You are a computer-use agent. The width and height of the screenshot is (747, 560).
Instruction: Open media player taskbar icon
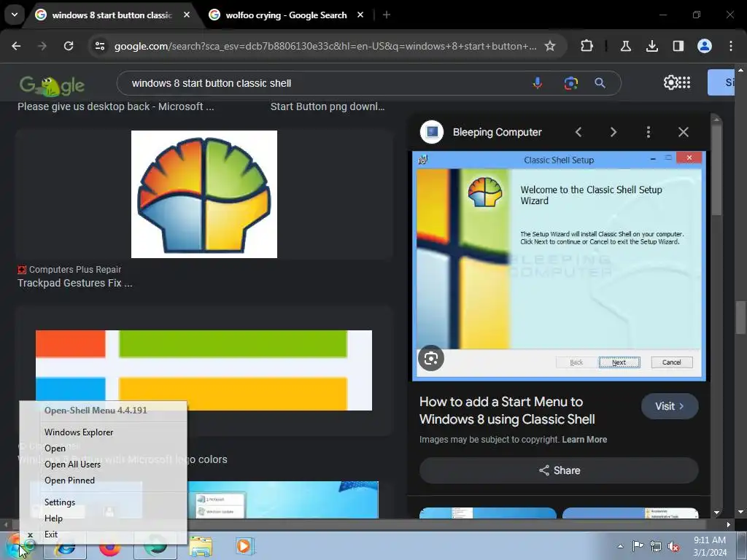coord(244,546)
